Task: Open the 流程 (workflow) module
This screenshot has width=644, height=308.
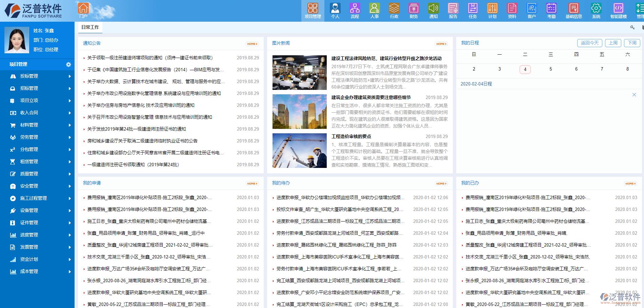Action: click(x=355, y=11)
